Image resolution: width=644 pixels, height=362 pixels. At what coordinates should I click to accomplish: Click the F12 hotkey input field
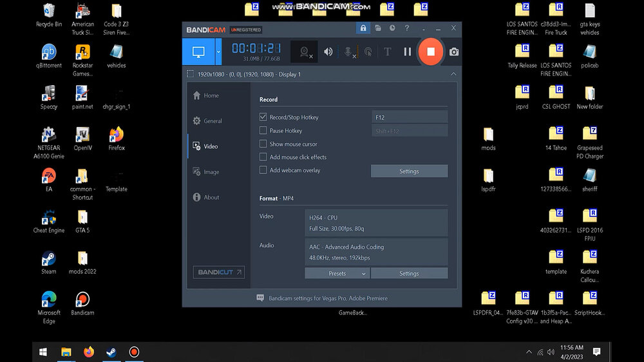coord(410,117)
